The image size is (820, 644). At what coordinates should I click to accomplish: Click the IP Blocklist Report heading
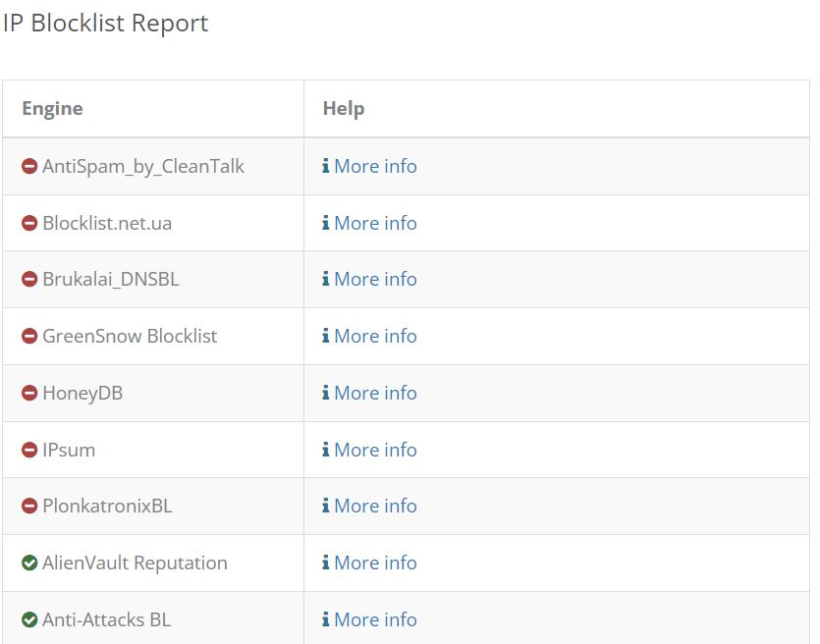(x=105, y=24)
